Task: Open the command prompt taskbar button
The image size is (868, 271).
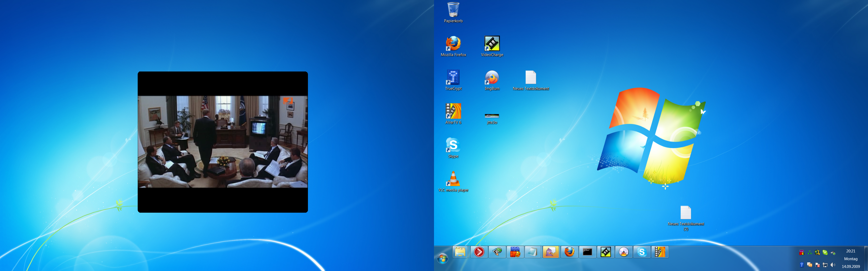Action: (587, 252)
